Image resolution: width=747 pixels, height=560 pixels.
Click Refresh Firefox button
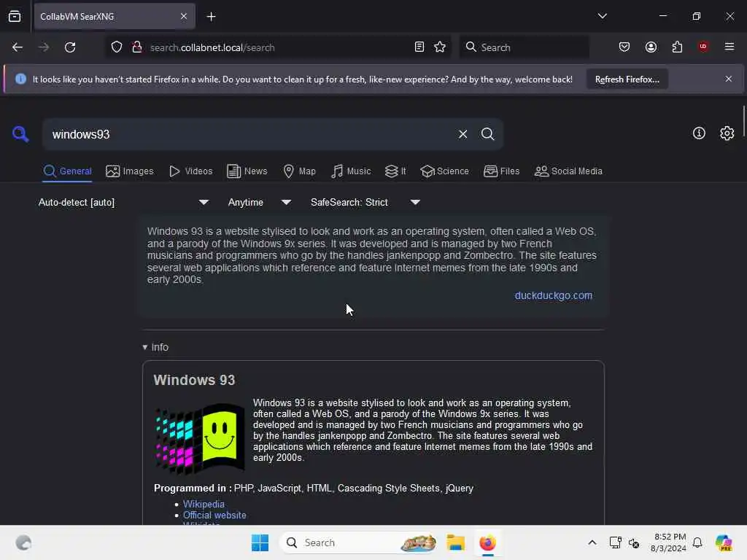[x=627, y=79]
